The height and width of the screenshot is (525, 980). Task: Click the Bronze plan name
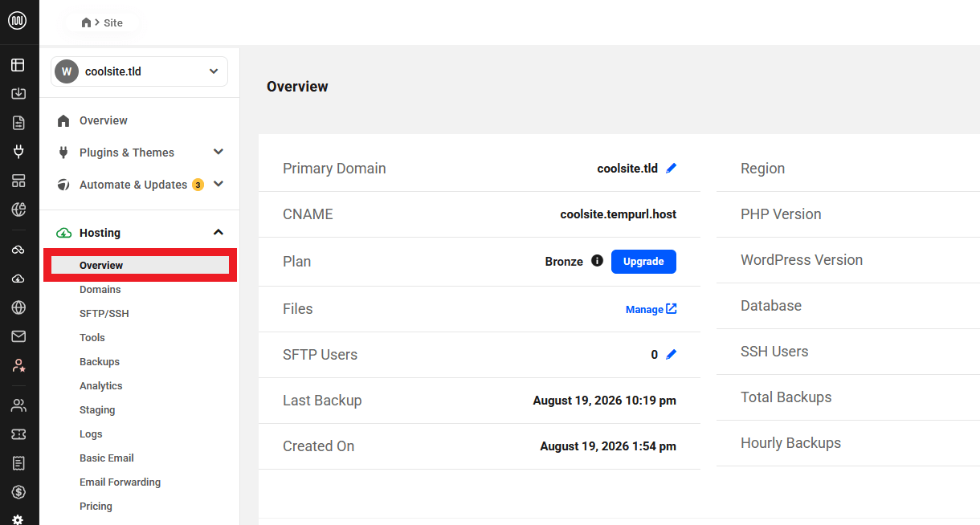point(564,262)
